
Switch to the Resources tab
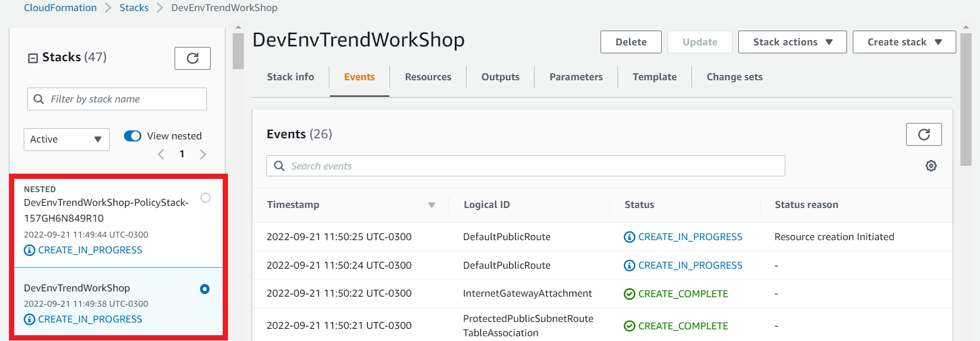(428, 77)
